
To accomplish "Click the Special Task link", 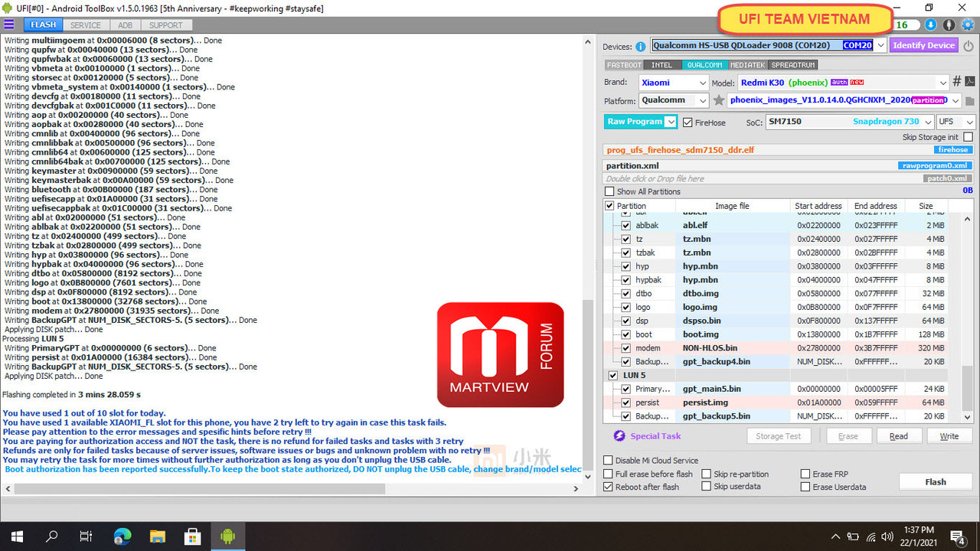I will (655, 436).
